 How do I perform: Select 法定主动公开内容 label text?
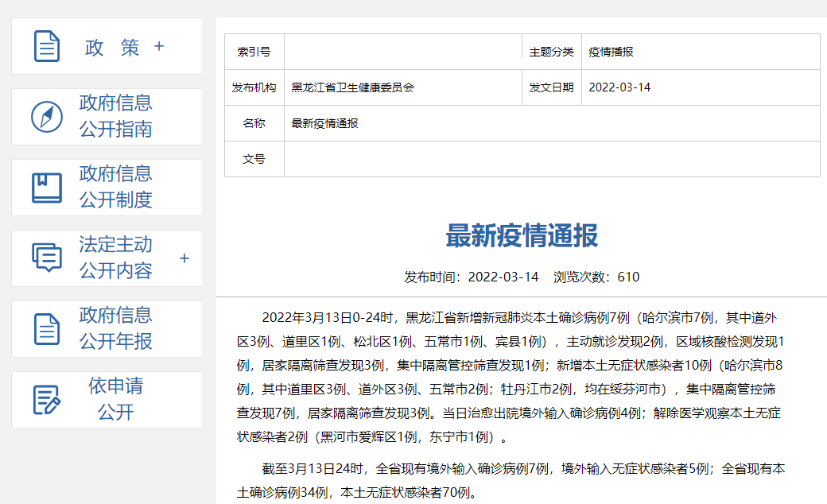[x=115, y=258]
